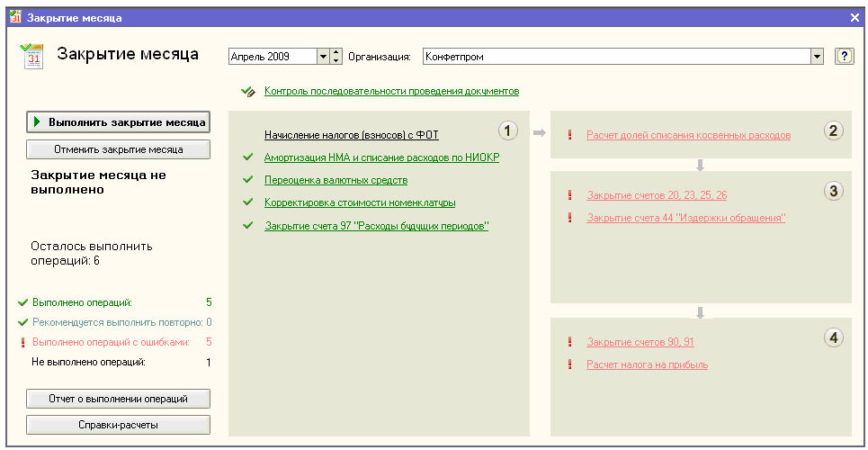This screenshot has width=868, height=450.
Task: Click the calendar icon beside Закрытие месяца heading
Action: [32, 57]
